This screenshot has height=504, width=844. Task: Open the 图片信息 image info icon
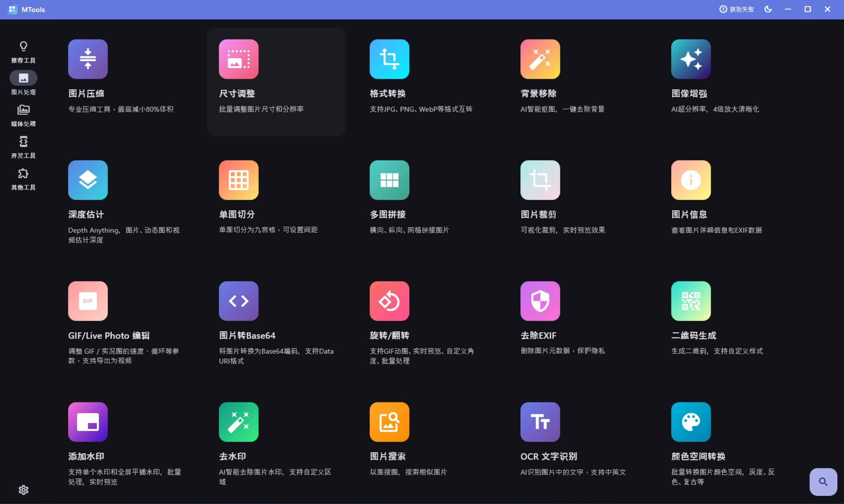pos(691,180)
